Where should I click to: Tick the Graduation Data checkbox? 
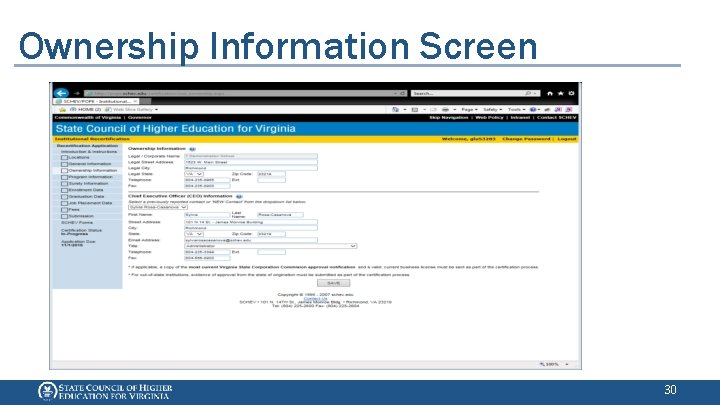tap(64, 197)
